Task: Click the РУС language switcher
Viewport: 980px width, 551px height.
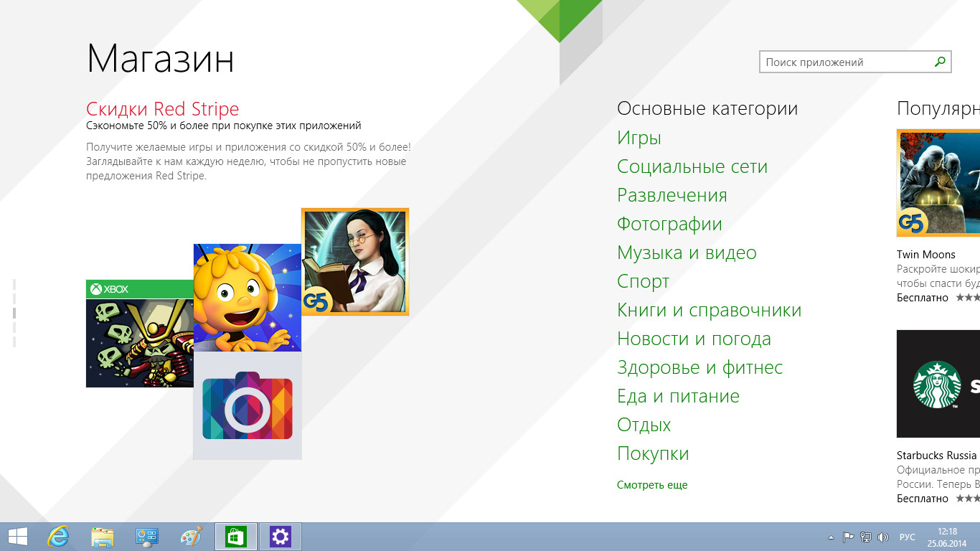Action: 907,537
